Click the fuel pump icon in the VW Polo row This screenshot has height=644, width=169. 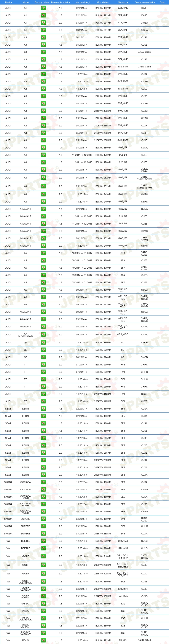pos(43,640)
